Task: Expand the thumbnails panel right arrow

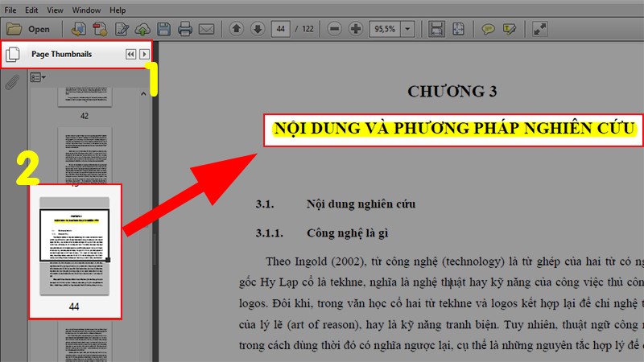Action: tap(144, 54)
